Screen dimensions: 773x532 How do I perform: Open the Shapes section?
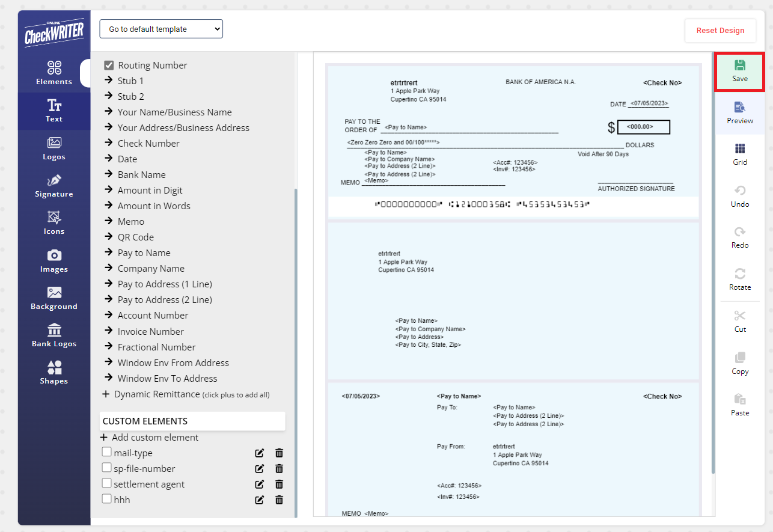coord(54,373)
